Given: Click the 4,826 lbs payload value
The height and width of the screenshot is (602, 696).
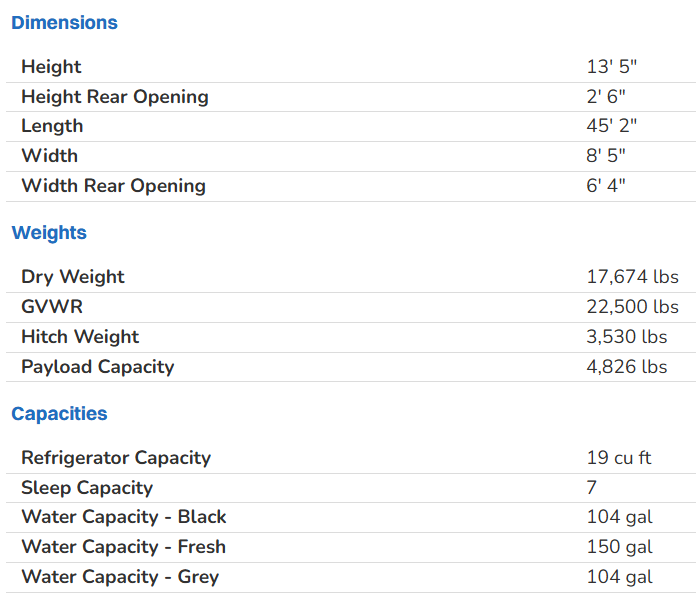Looking at the screenshot, I should pos(627,366).
